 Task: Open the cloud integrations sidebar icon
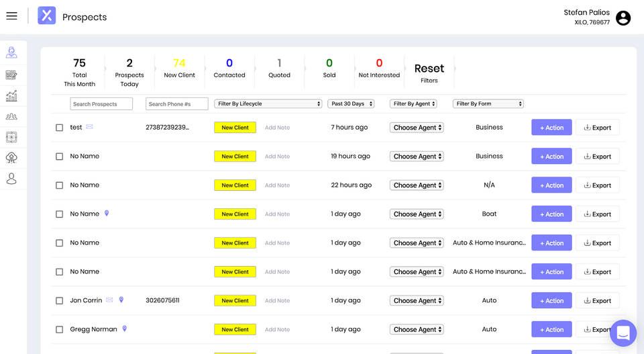click(11, 157)
